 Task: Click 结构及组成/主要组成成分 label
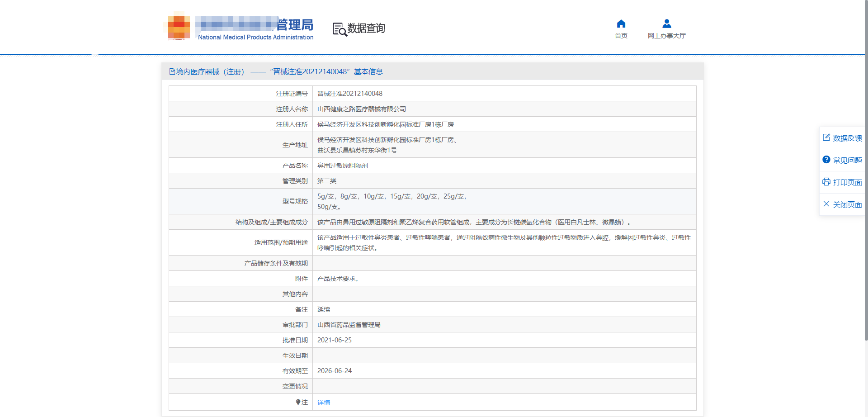point(272,222)
